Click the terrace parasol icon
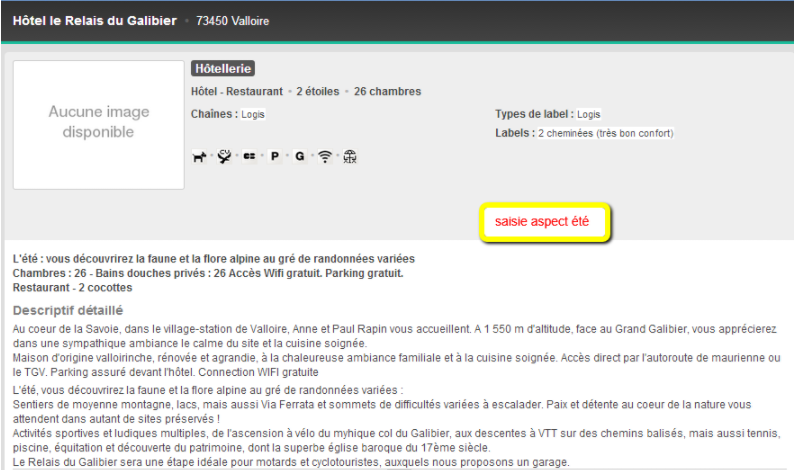This screenshot has height=470, width=796. (350, 156)
